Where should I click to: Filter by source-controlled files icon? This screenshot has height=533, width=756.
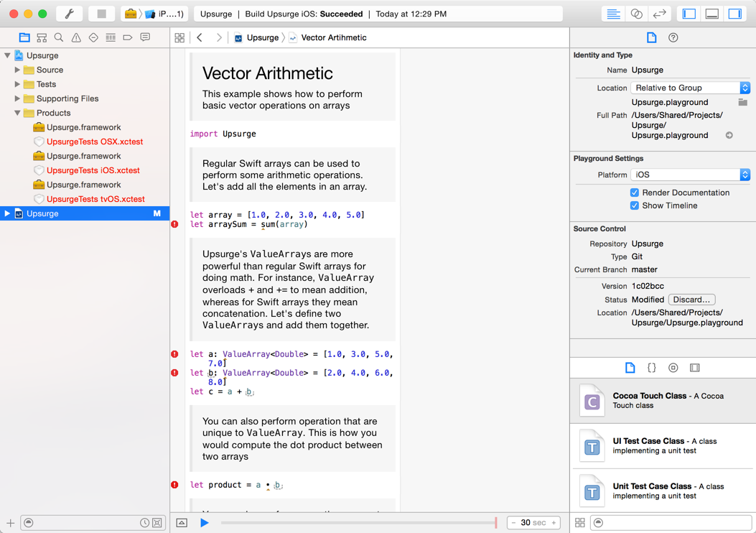pyautogui.click(x=157, y=522)
